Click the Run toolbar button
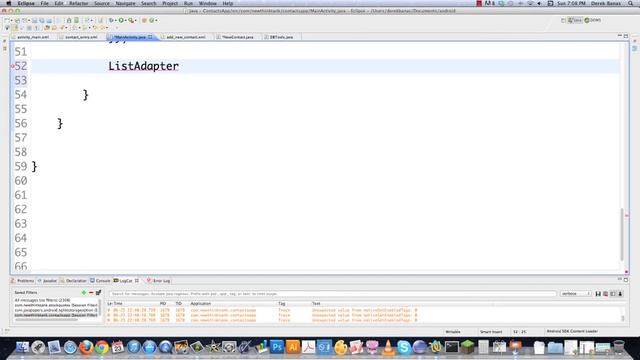 click(121, 20)
